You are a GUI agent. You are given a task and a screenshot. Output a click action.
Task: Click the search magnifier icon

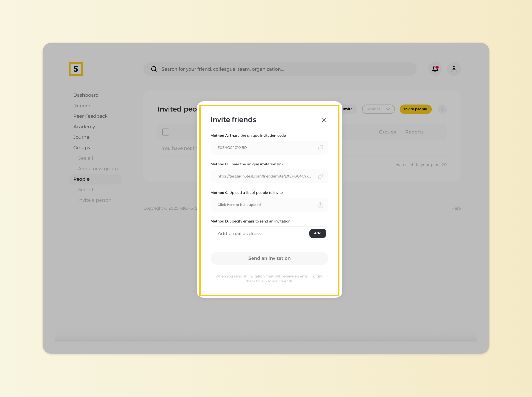coord(154,69)
